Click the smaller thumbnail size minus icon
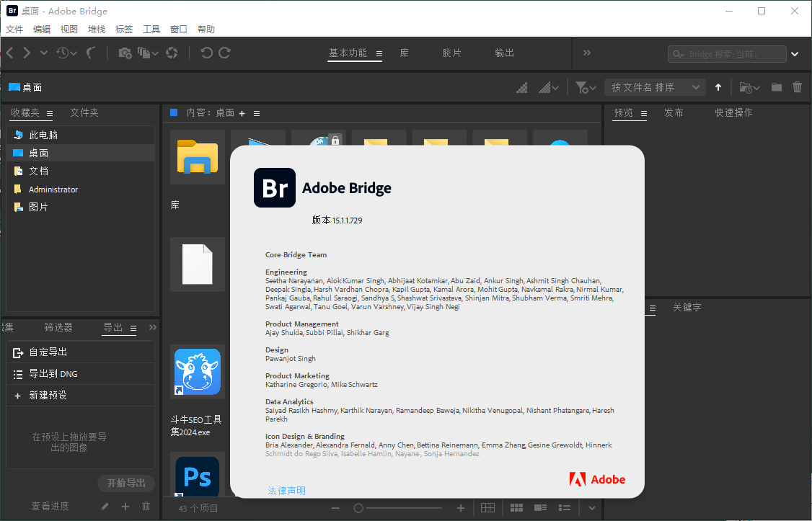The height and width of the screenshot is (521, 812). pos(335,509)
